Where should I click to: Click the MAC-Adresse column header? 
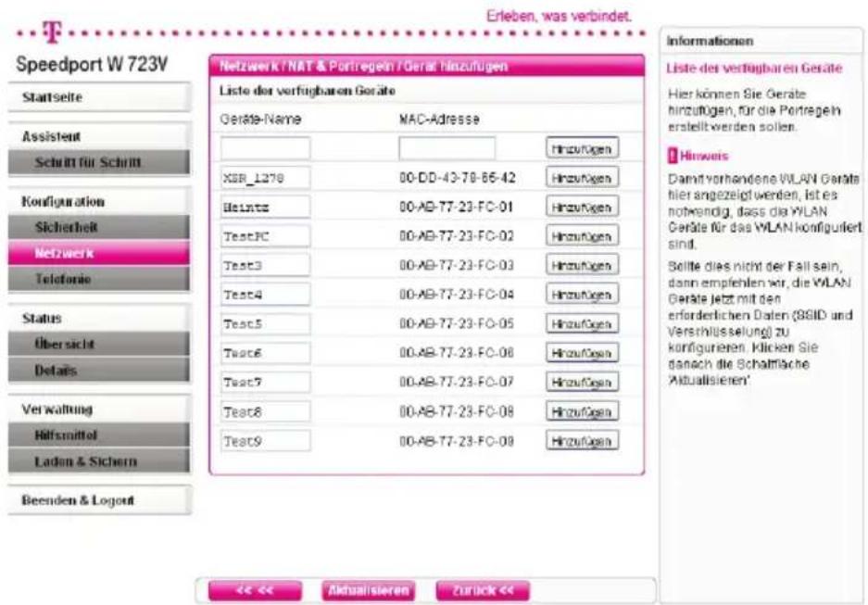coord(439,119)
